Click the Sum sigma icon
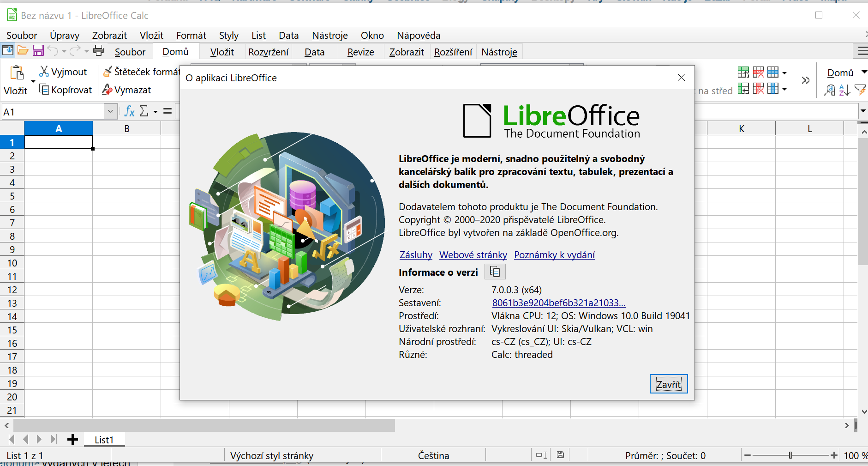The height and width of the screenshot is (466, 868). click(x=144, y=111)
